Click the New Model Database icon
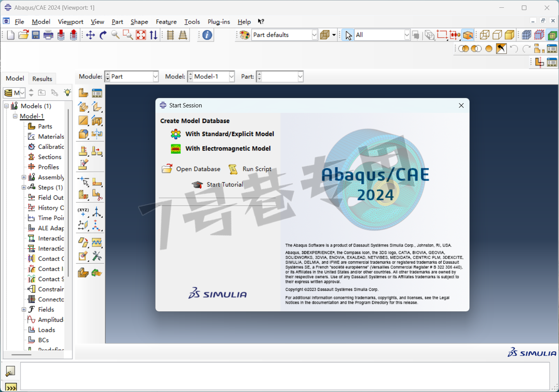 [x=11, y=35]
